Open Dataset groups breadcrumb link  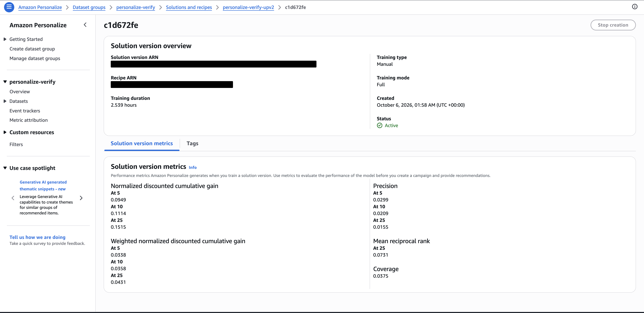coord(89,7)
